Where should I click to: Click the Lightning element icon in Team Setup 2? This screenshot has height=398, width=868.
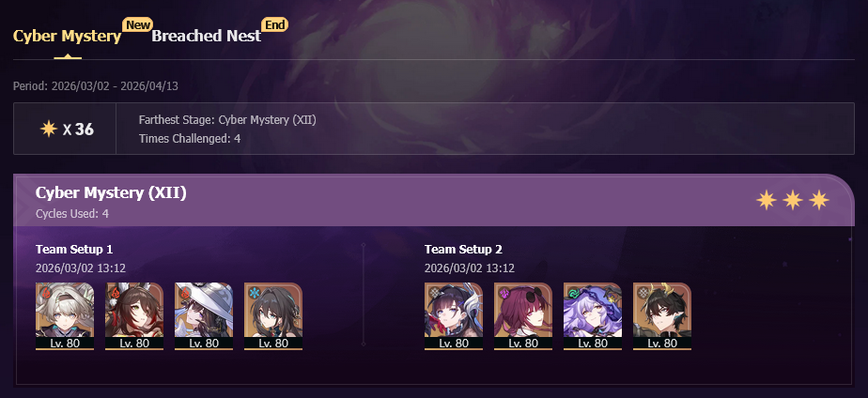504,293
